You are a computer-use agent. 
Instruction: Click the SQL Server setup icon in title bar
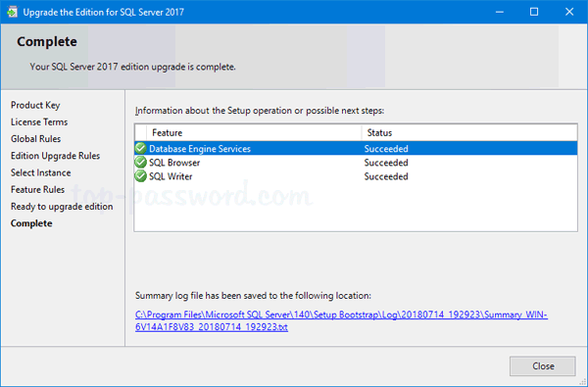click(12, 12)
